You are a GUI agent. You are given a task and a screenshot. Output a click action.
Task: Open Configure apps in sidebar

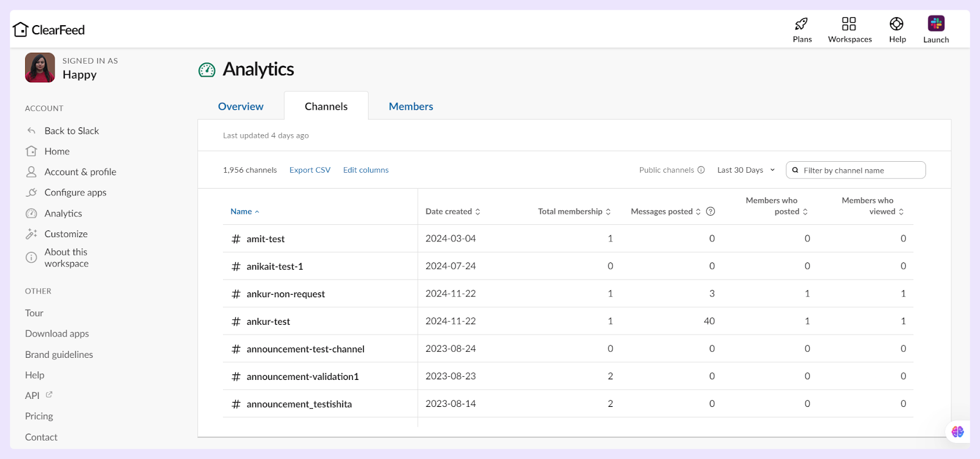click(x=75, y=192)
